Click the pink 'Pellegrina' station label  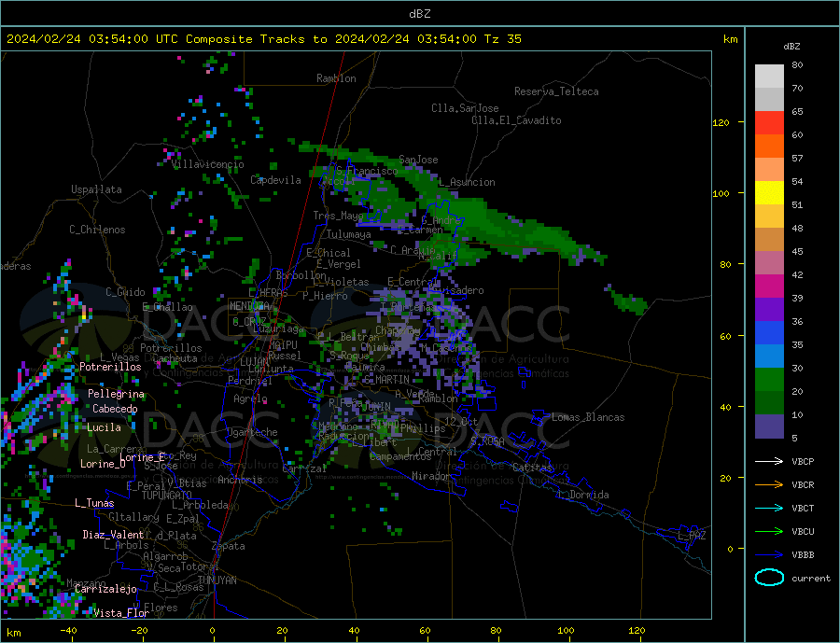[x=116, y=394]
